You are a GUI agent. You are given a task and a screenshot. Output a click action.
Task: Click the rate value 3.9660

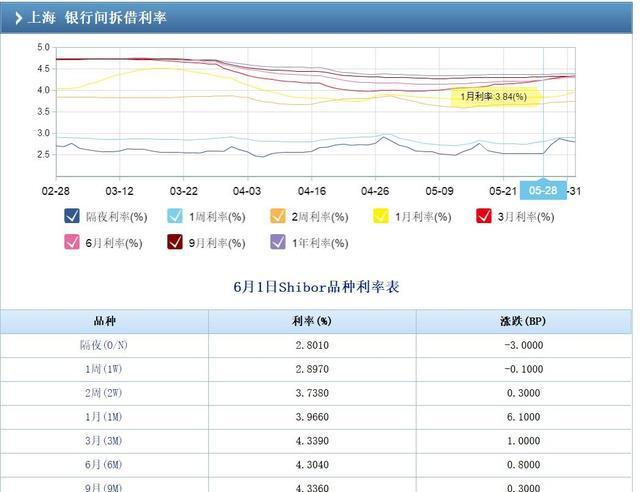click(312, 417)
